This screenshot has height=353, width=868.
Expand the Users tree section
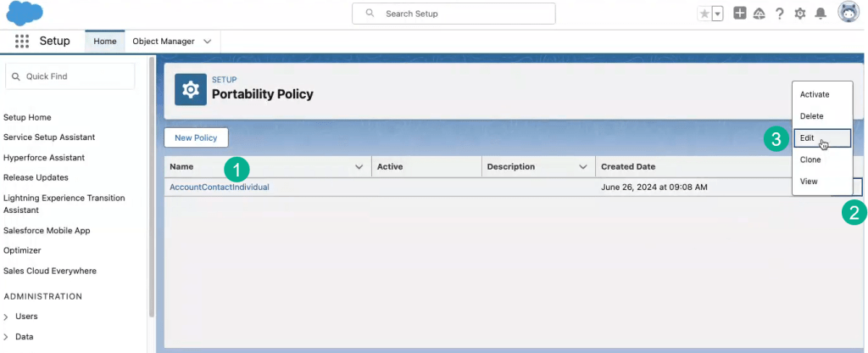[x=8, y=317]
